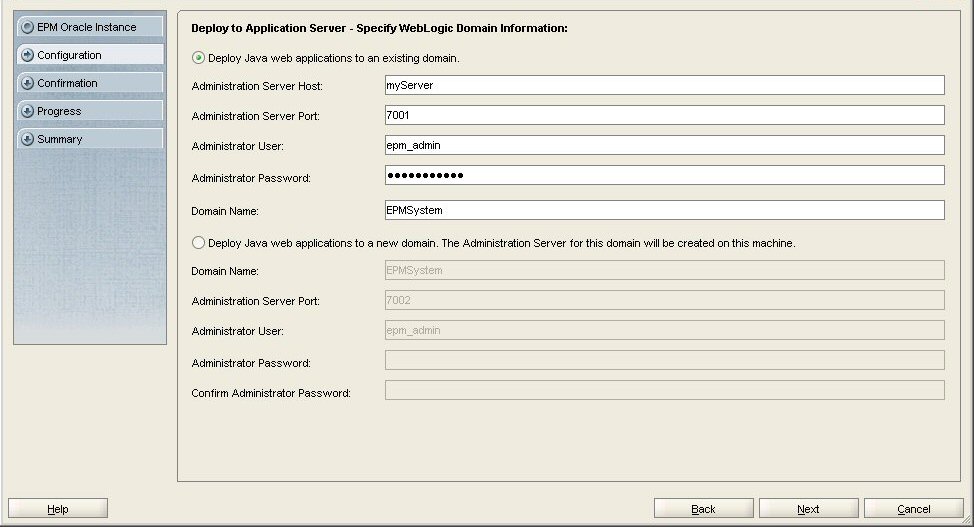This screenshot has width=974, height=527.
Task: Click the Configuration step arrow icon
Action: [x=27, y=55]
